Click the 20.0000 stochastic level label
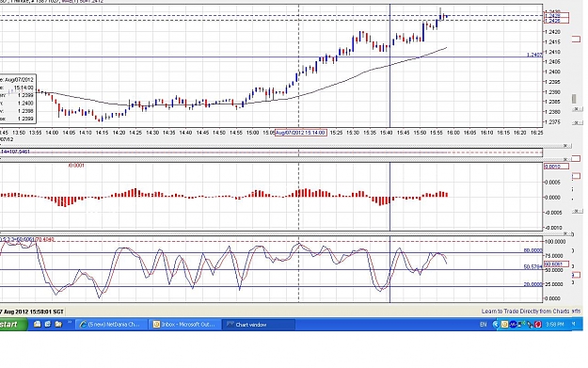This screenshot has height=368, width=588. [532, 284]
